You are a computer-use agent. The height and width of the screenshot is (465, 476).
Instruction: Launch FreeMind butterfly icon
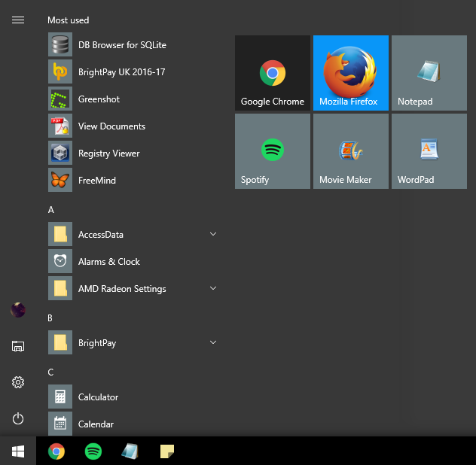tap(60, 180)
